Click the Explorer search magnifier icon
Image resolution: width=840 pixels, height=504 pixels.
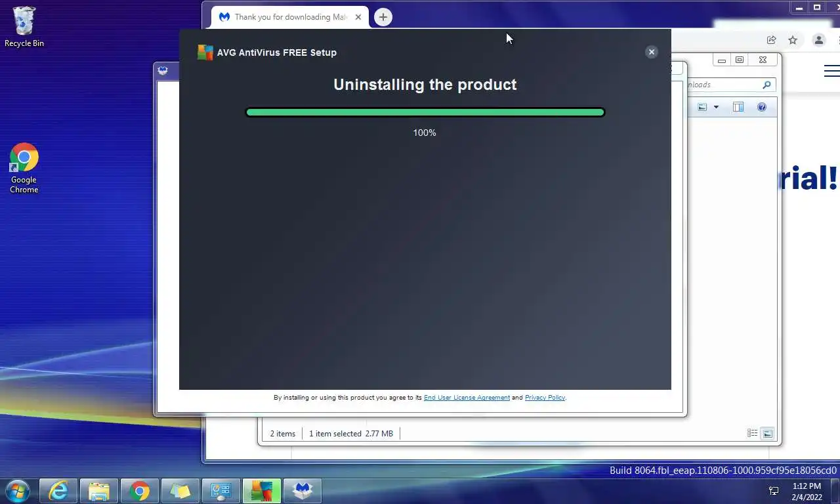point(766,85)
